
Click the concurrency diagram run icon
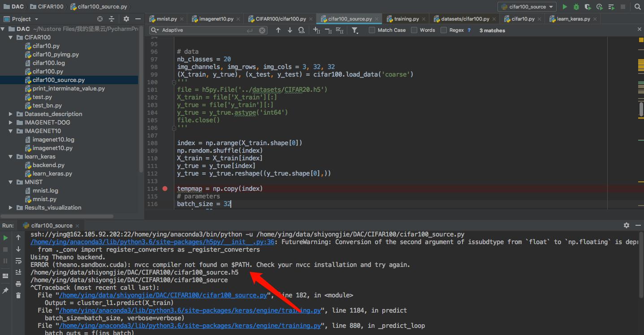tap(611, 7)
